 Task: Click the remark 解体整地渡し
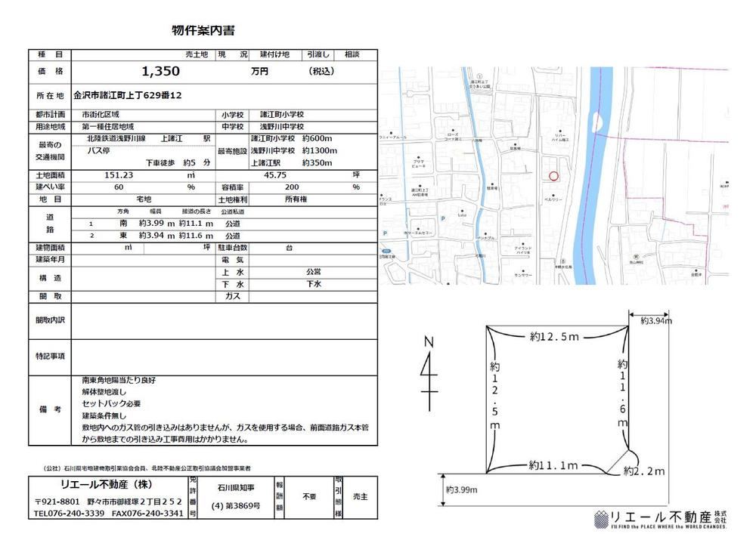coord(104,392)
